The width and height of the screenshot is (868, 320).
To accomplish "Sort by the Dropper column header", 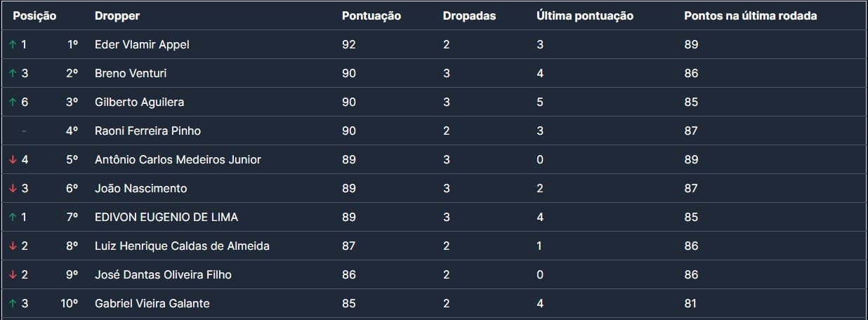I will (117, 16).
